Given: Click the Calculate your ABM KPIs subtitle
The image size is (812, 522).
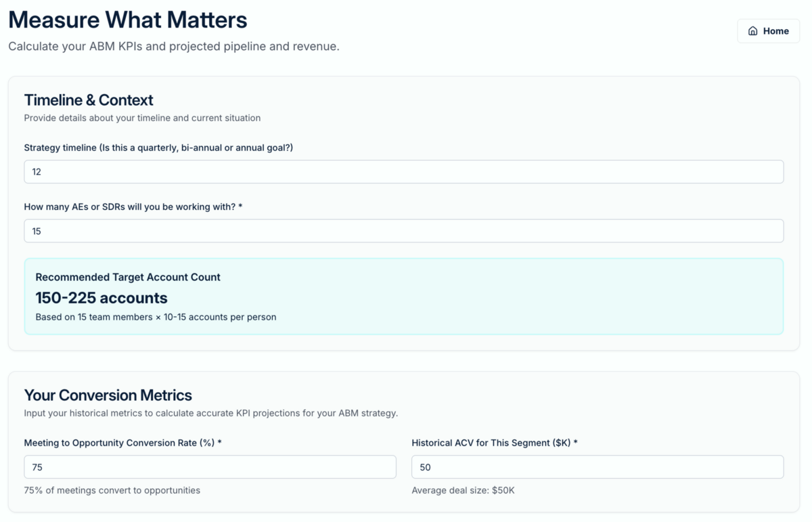Looking at the screenshot, I should pyautogui.click(x=173, y=47).
